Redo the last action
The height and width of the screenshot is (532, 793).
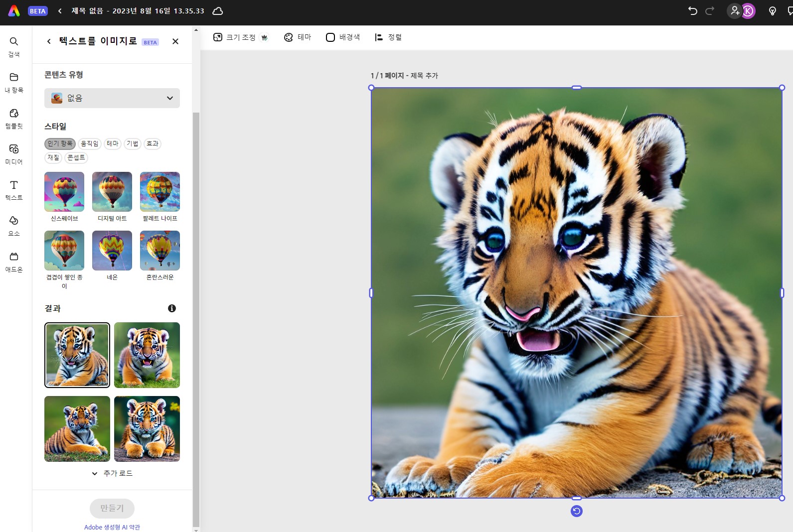pyautogui.click(x=710, y=11)
